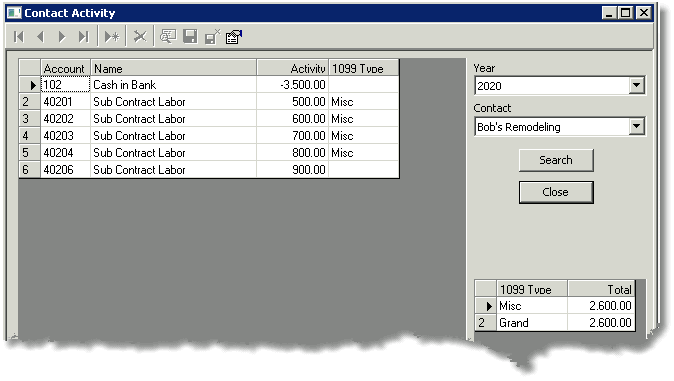
Task: Select account cell 102
Action: (x=65, y=85)
